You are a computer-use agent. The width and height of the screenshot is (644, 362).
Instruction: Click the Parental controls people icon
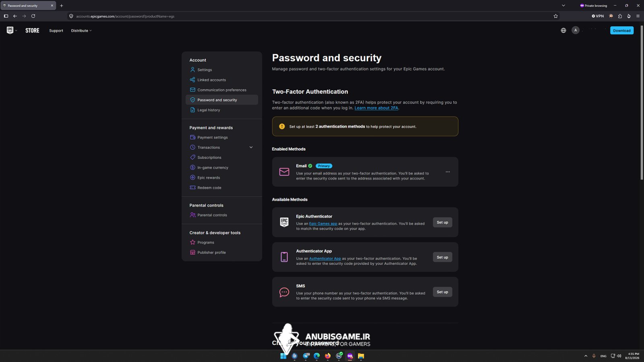pos(192,215)
